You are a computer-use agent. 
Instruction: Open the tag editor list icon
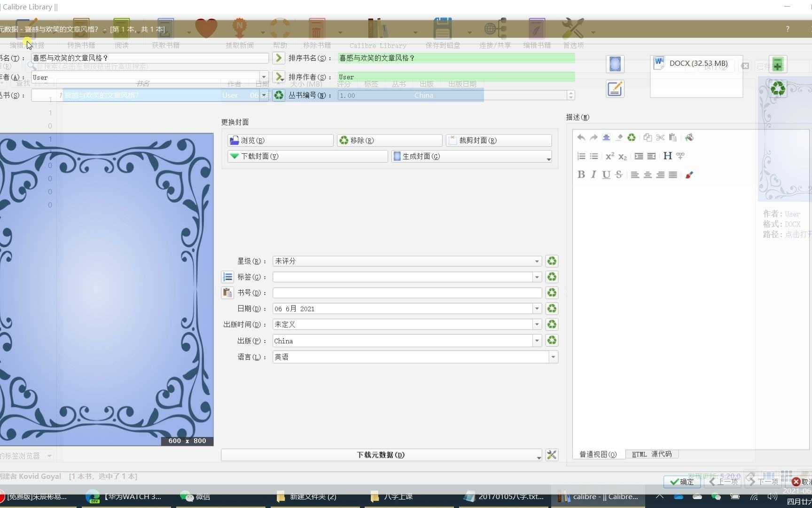pos(227,277)
